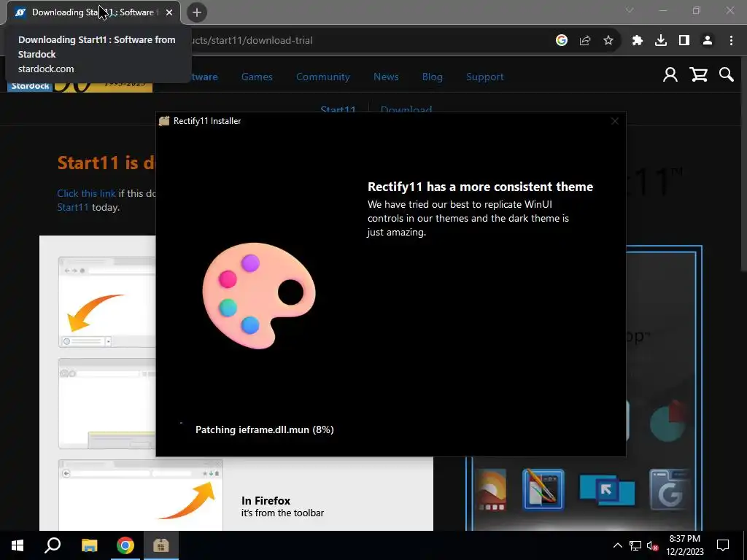Open Stardock account user icon

[670, 75]
